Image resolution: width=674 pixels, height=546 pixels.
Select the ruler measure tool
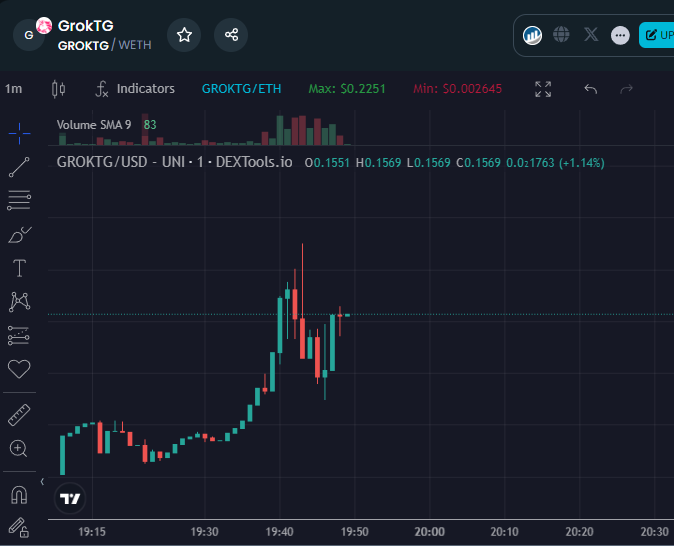[x=19, y=415]
